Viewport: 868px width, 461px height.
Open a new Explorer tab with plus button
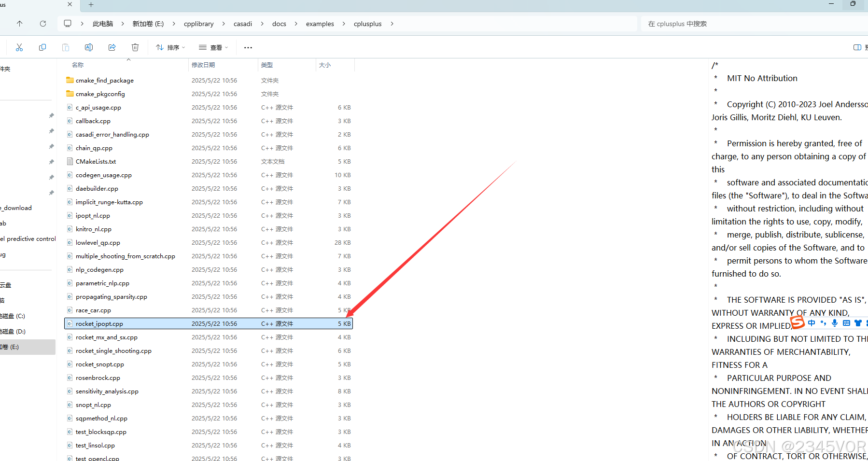[x=90, y=5]
